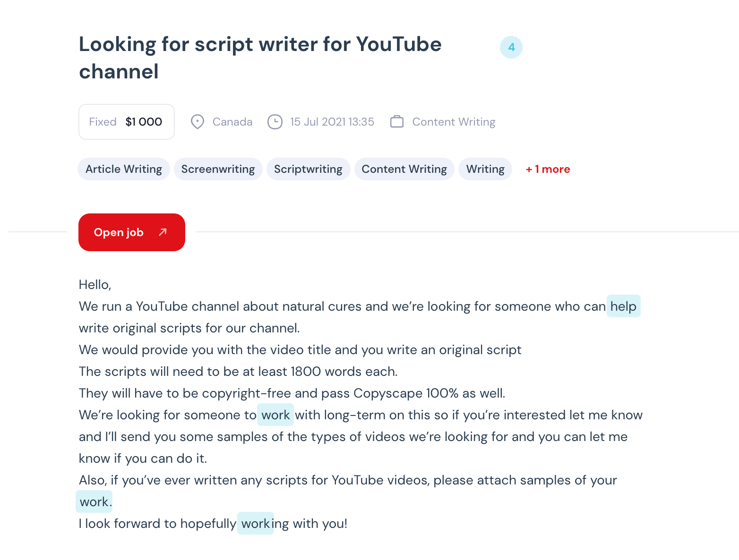739x560 pixels.
Task: Click highlighted 'work' in 'work with long-term'
Action: coord(275,415)
